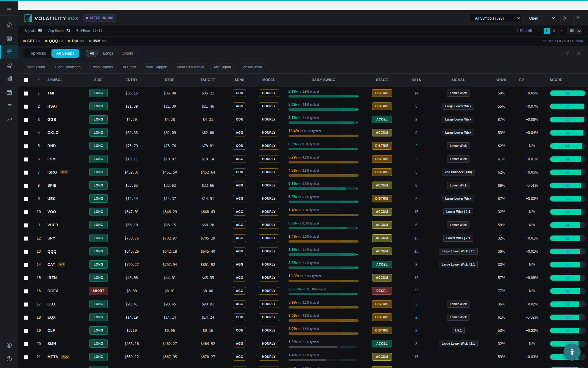The width and height of the screenshot is (588, 368).
Task: Check the OKLO row checkbox
Action: tap(26, 133)
